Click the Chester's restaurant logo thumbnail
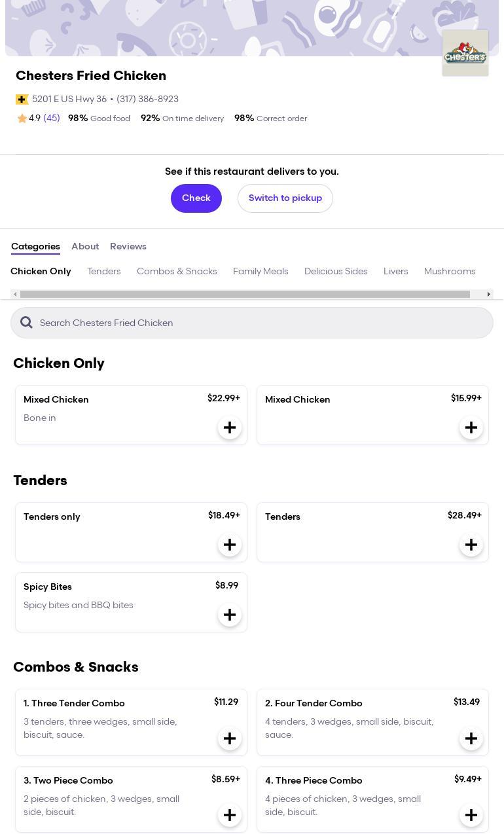Screen dimensions: 504x834 click(x=465, y=53)
